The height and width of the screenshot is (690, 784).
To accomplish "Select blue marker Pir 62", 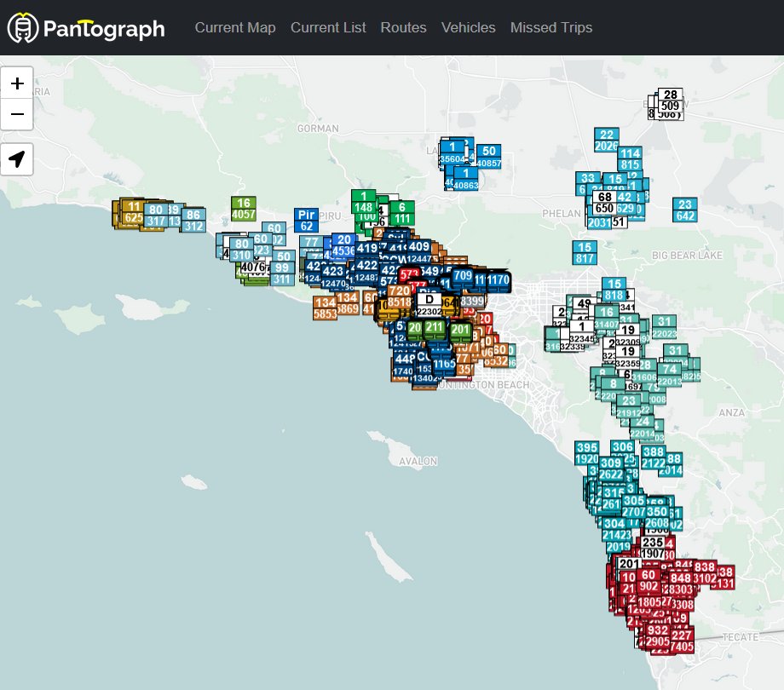I will coord(307,221).
